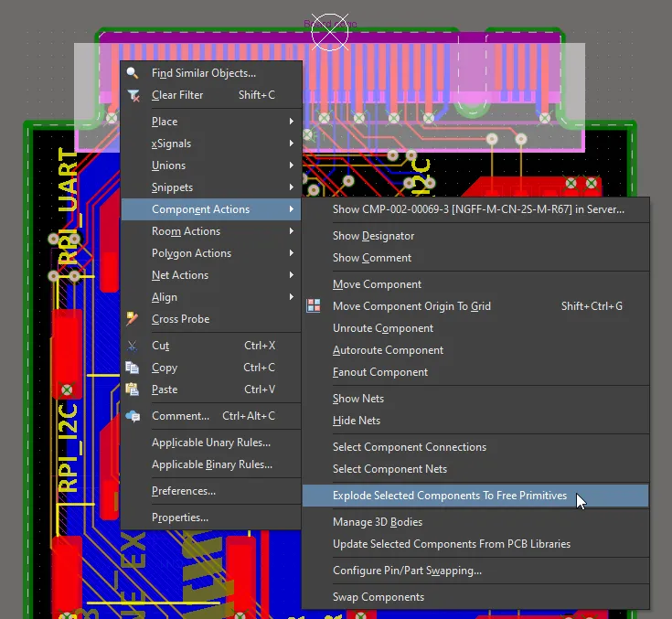Open the Place submenu
The height and width of the screenshot is (619, 672).
pos(211,122)
